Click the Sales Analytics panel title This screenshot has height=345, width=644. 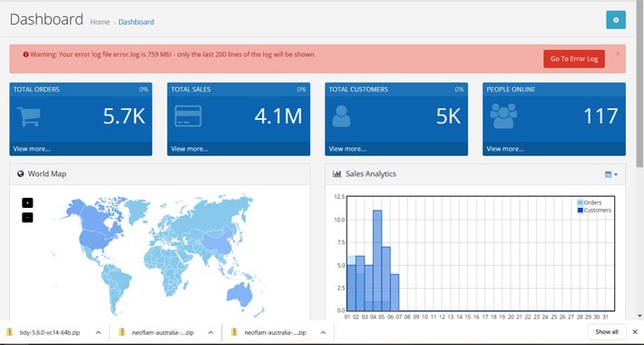[371, 174]
